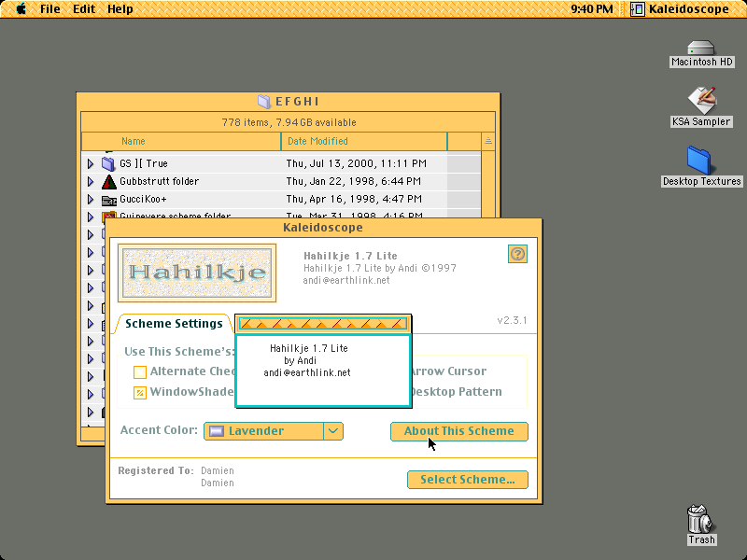This screenshot has height=560, width=747.
Task: Click the Select Scheme... button
Action: point(468,480)
